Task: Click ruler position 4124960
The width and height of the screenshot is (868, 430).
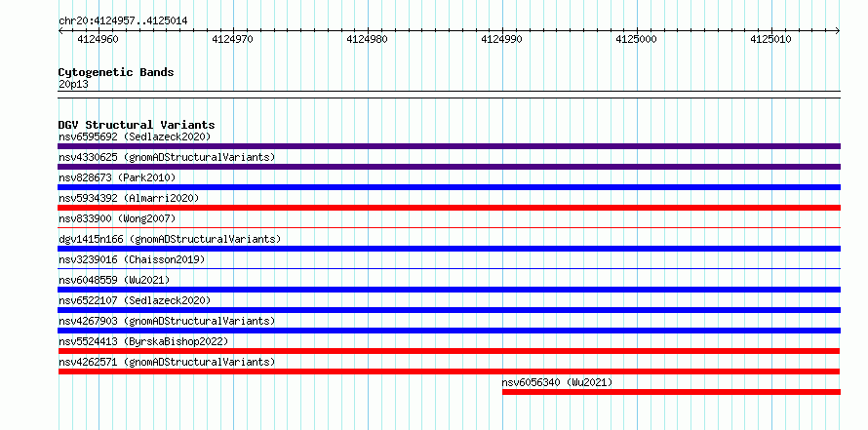Action: [x=97, y=39]
